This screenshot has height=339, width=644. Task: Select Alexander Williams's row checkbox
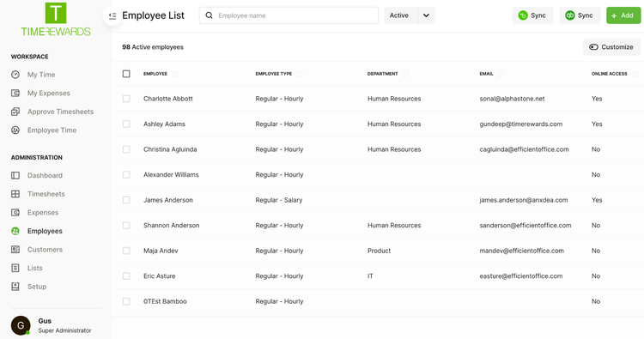(126, 175)
